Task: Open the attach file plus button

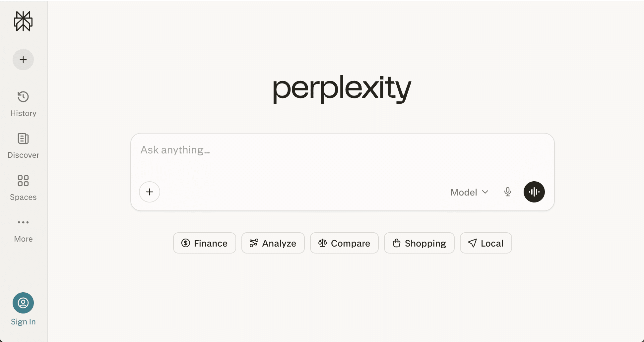Action: coord(149,192)
